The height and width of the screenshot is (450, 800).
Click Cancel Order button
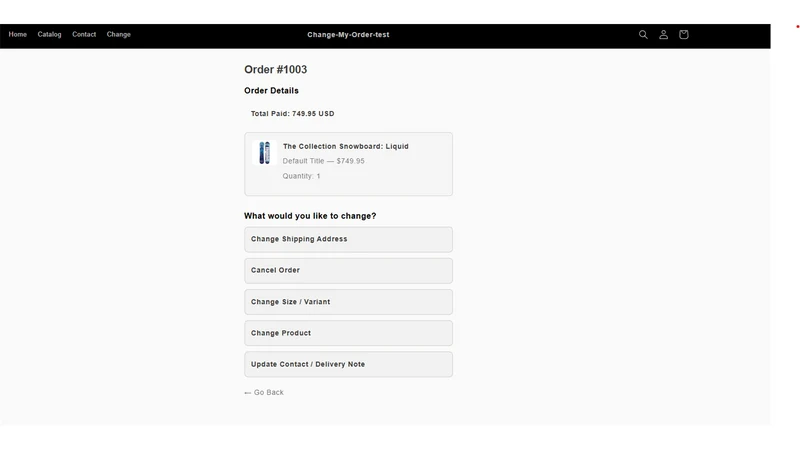pos(348,270)
